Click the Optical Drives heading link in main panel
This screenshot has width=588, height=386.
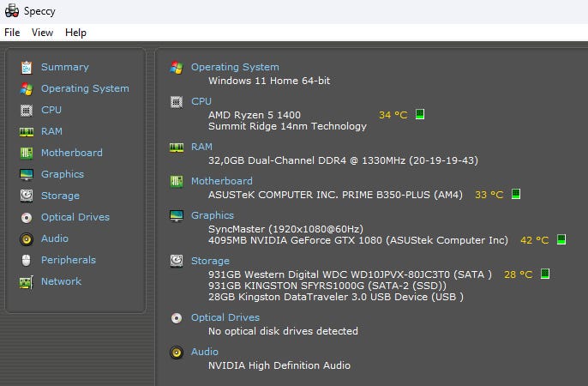[x=225, y=317]
